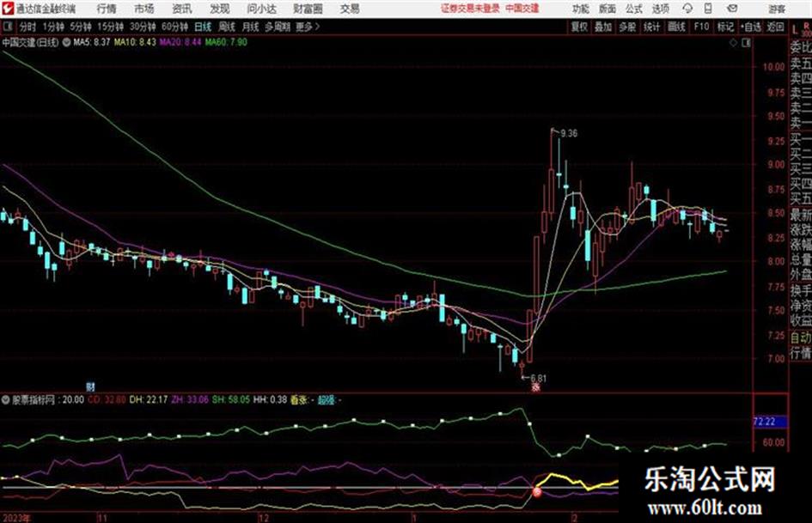Click the 画线 drawing button
The image size is (812, 523).
(676, 27)
